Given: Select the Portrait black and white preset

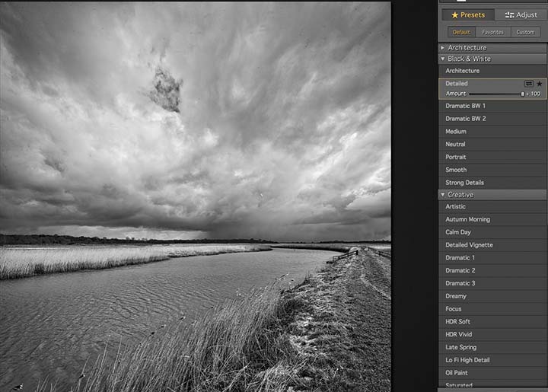Looking at the screenshot, I should point(492,157).
